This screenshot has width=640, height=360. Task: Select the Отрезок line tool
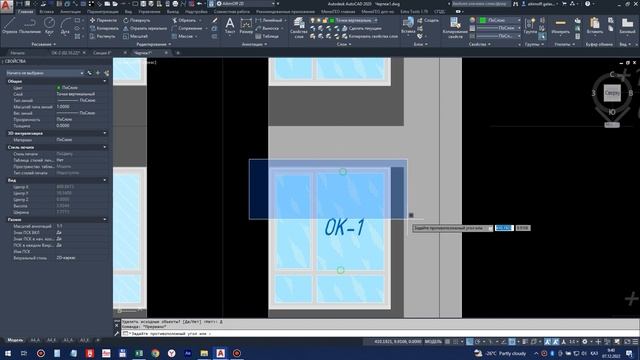(9, 26)
